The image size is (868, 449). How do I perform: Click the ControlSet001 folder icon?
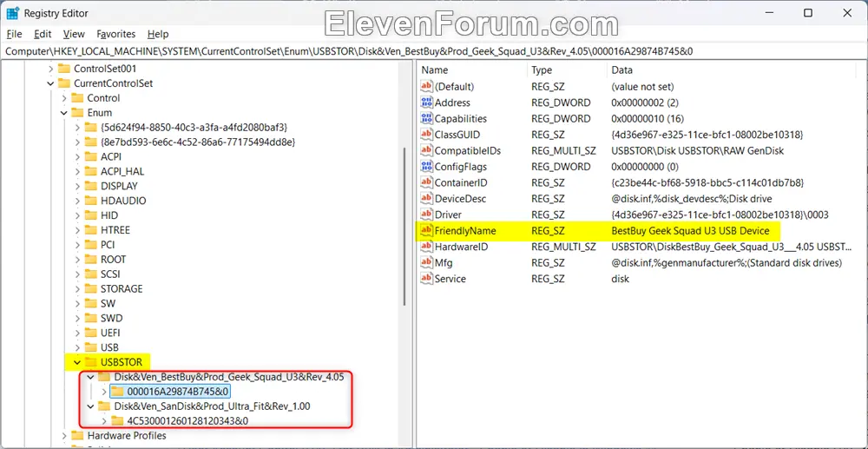[x=64, y=69]
